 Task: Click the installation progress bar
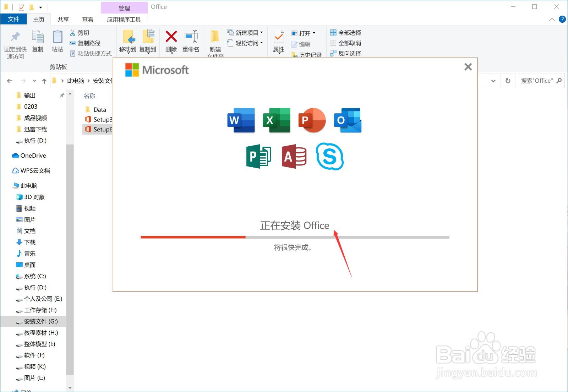[295, 237]
